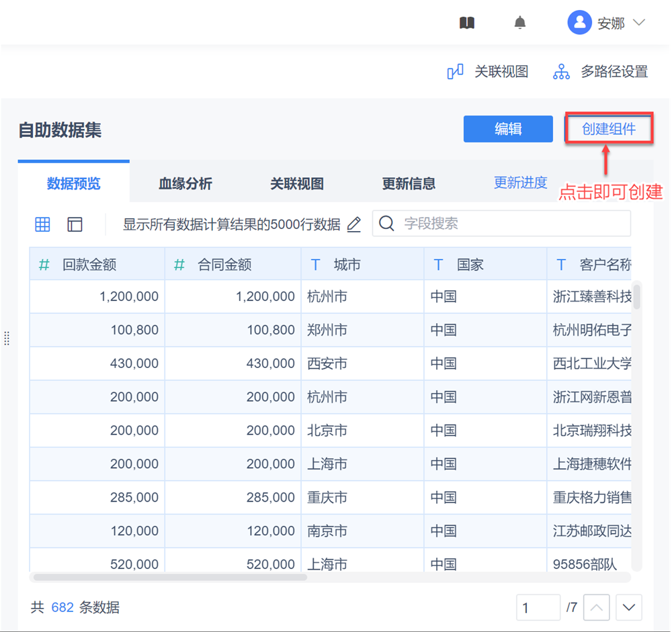Click the user avatar icon for 安娜
672x632 pixels.
point(579,23)
